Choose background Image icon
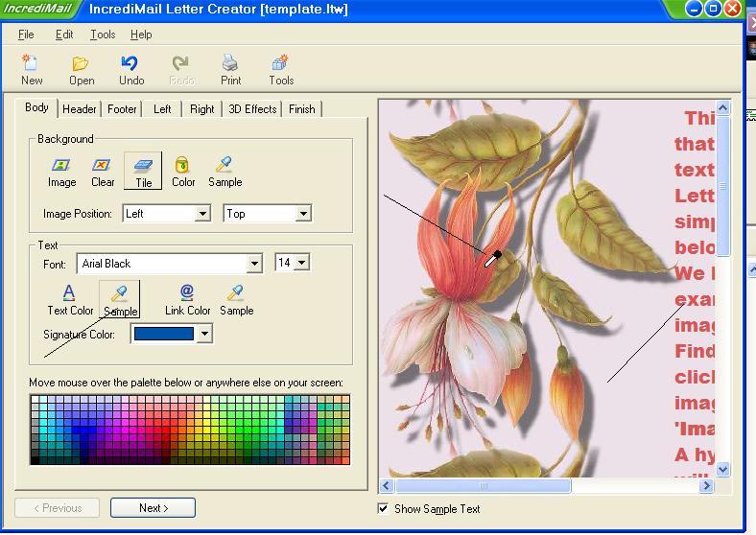756x535 pixels. click(61, 172)
